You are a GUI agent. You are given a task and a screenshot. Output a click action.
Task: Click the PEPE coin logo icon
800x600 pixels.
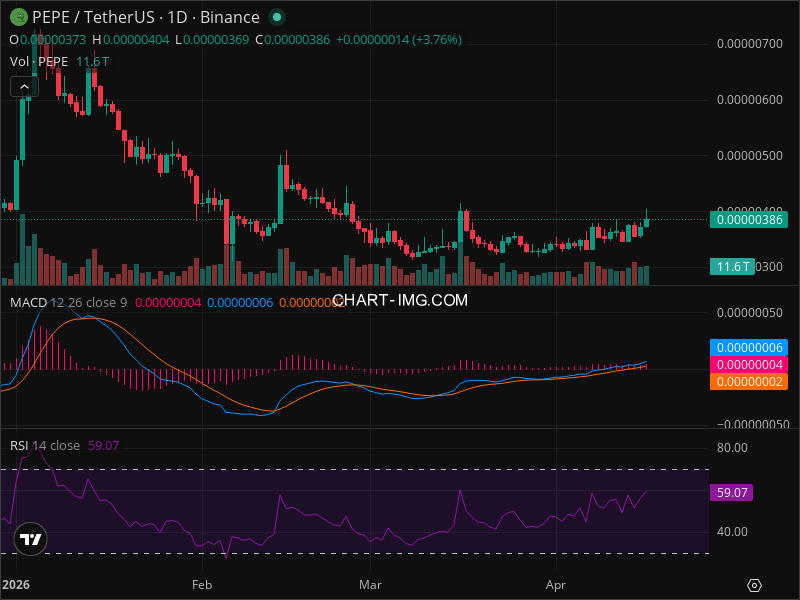pos(19,17)
